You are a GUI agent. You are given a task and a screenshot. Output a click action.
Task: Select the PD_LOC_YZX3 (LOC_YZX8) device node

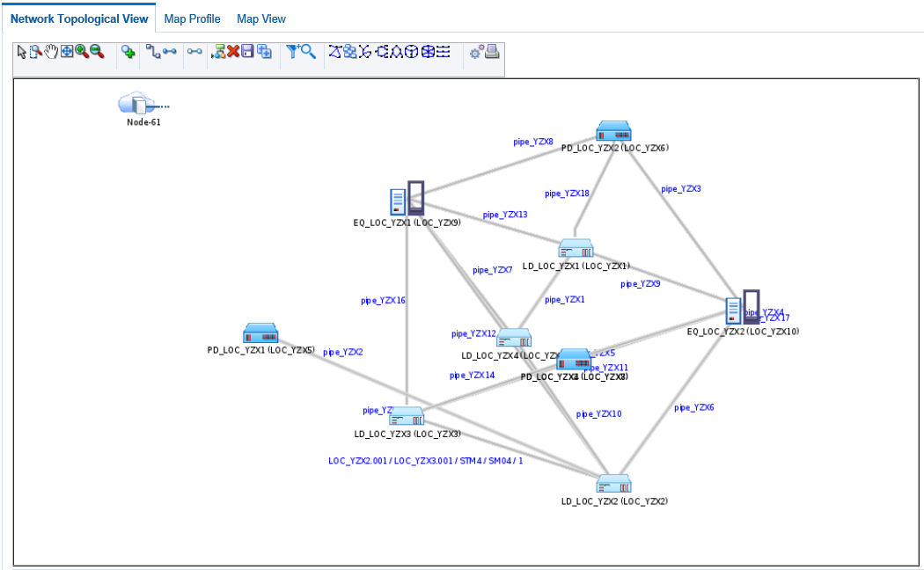pos(574,359)
